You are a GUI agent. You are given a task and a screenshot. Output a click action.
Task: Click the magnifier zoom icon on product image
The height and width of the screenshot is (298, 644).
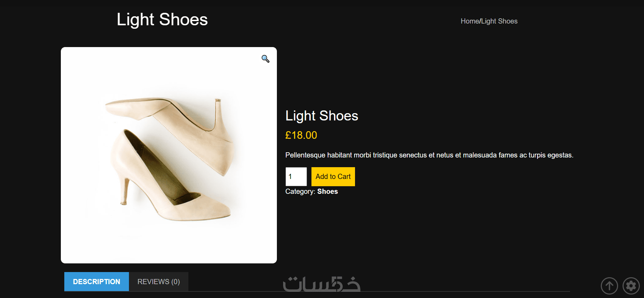pos(265,59)
